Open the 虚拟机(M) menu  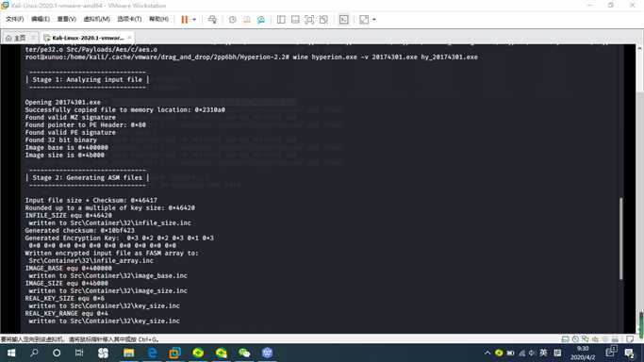(96, 19)
